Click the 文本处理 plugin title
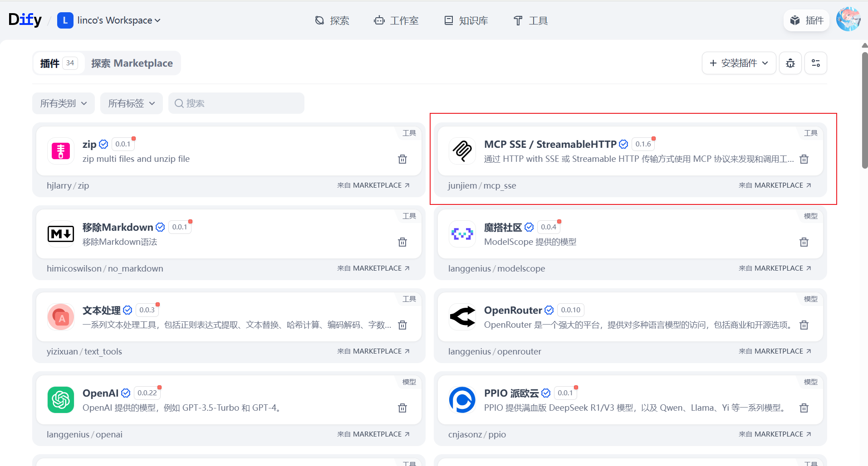This screenshot has width=868, height=466. click(101, 310)
